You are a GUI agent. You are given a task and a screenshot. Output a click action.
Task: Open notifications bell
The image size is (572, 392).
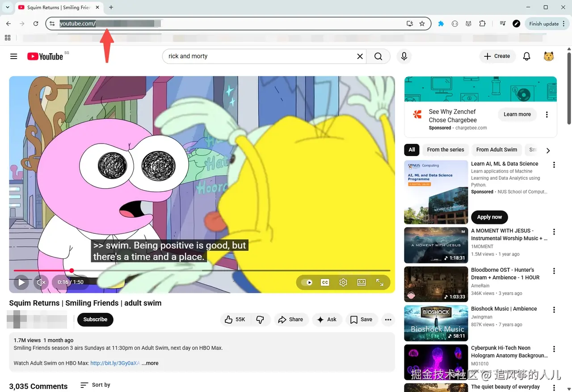point(527,56)
